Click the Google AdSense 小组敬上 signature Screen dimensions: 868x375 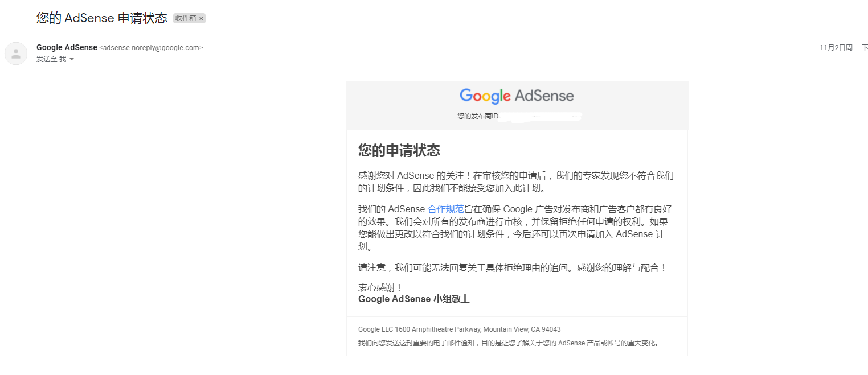click(413, 299)
